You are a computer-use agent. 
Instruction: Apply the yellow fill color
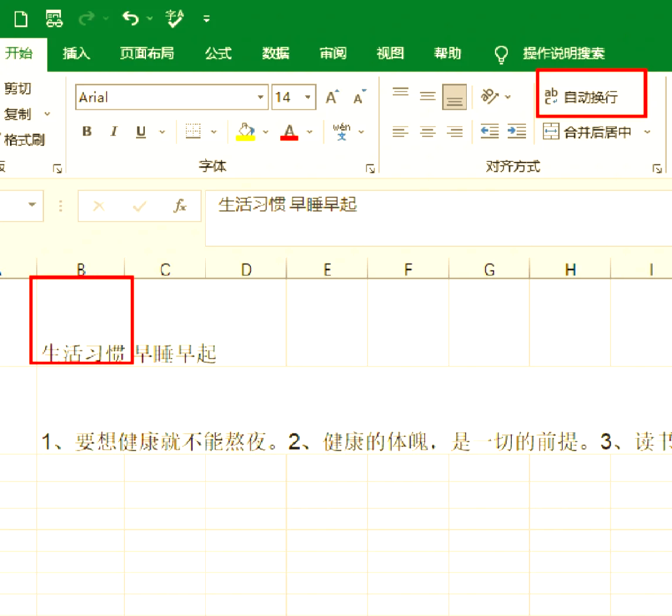[x=246, y=131]
